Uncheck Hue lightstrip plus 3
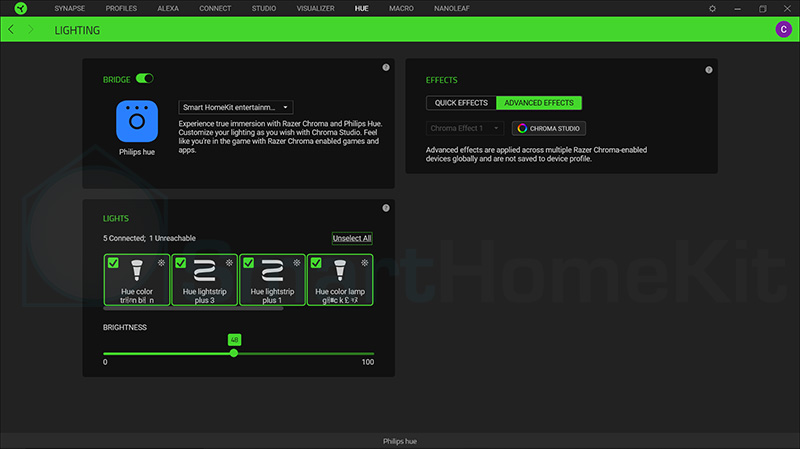 click(181, 263)
